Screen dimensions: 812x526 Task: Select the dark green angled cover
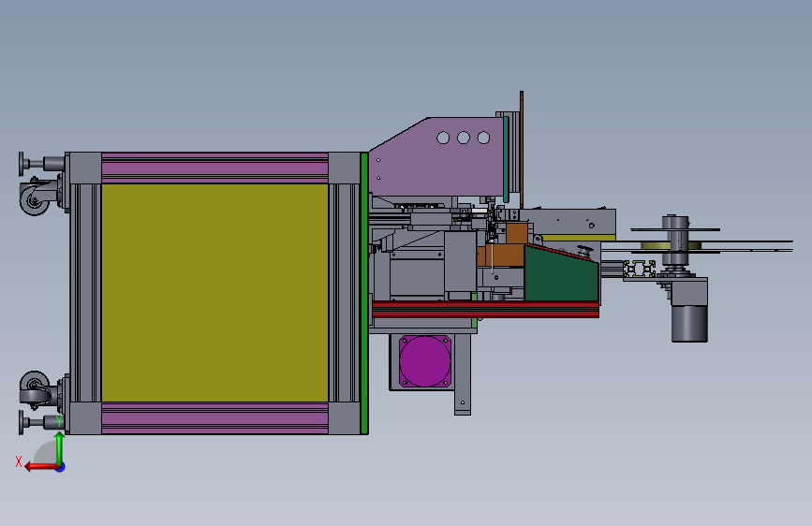[561, 273]
